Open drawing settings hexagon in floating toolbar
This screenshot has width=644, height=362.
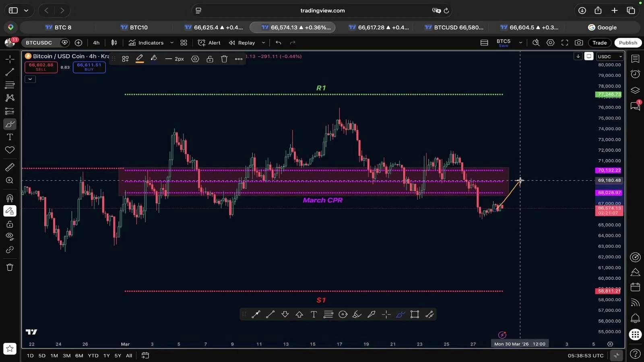(x=195, y=59)
